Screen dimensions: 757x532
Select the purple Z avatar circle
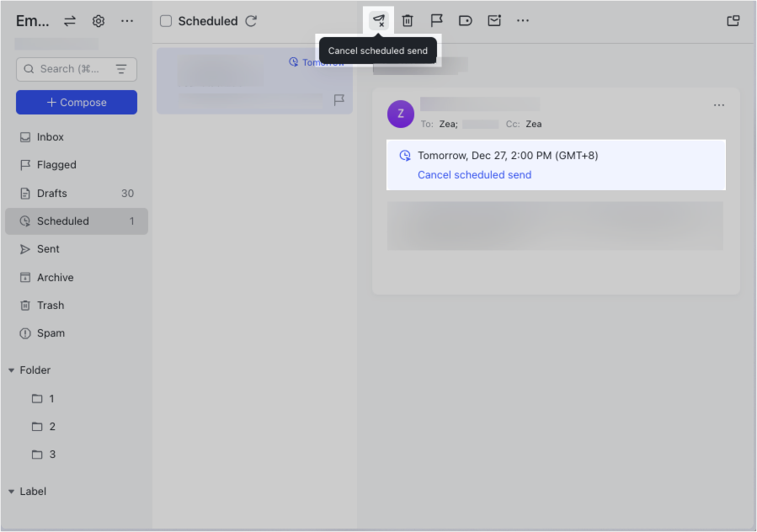click(400, 114)
